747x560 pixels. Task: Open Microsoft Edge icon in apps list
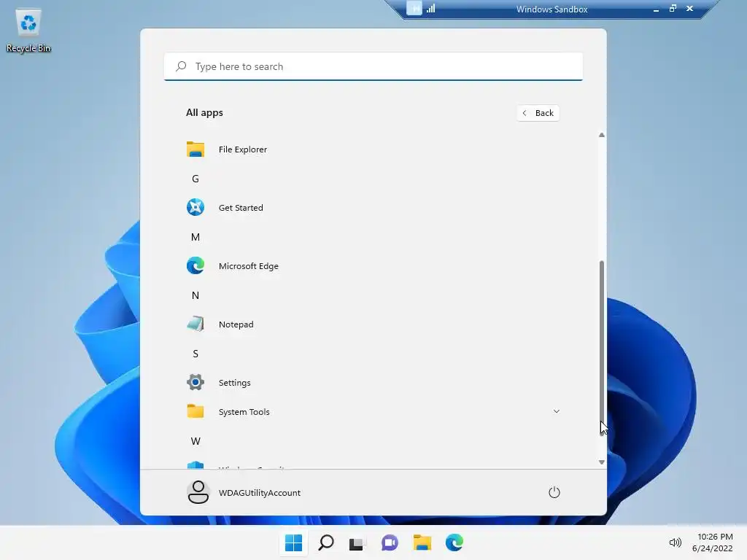click(196, 265)
